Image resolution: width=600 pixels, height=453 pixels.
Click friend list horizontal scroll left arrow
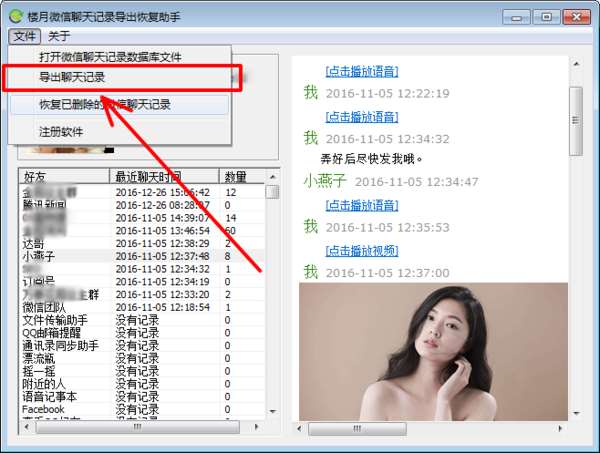(26, 427)
